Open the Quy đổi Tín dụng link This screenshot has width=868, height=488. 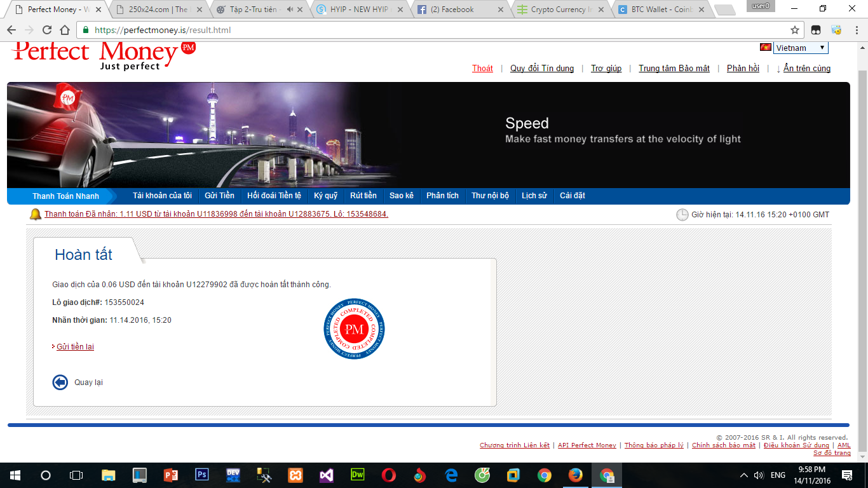pos(542,69)
